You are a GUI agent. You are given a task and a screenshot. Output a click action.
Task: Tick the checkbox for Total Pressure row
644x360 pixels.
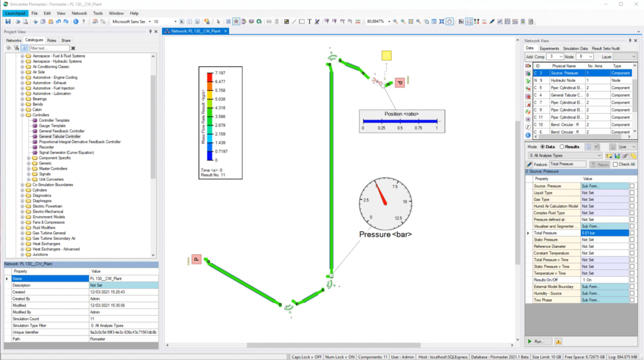point(632,233)
